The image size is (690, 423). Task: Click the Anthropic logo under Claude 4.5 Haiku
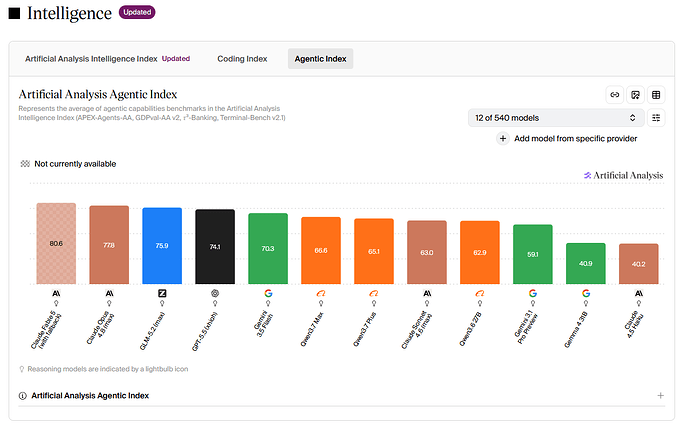[x=639, y=293]
